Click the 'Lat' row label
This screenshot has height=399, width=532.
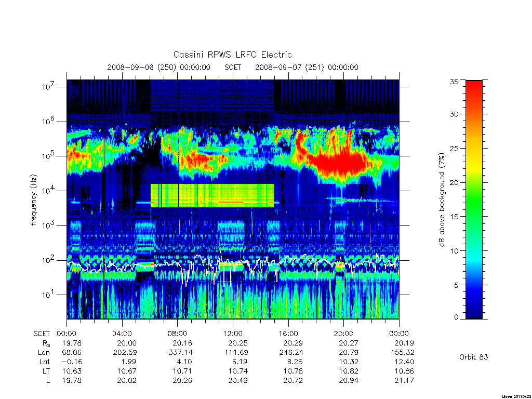click(45, 362)
